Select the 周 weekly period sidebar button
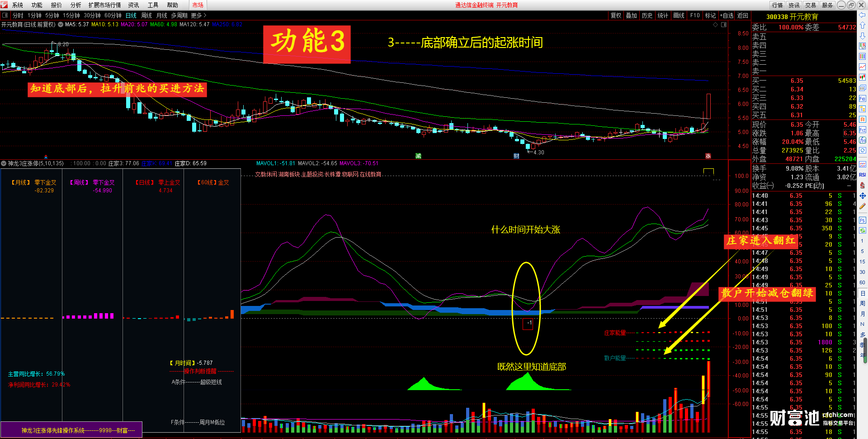868x439 pixels. click(x=862, y=303)
